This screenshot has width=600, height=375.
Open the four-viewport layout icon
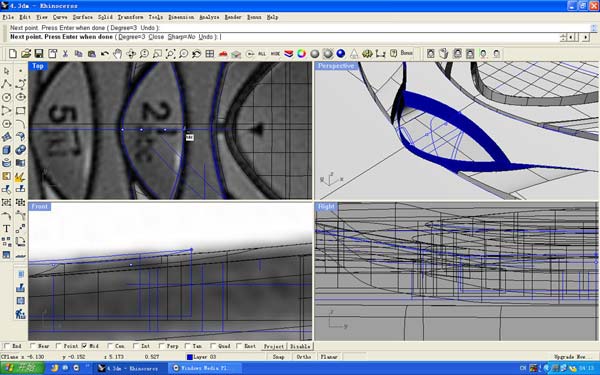pyautogui.click(x=210, y=54)
